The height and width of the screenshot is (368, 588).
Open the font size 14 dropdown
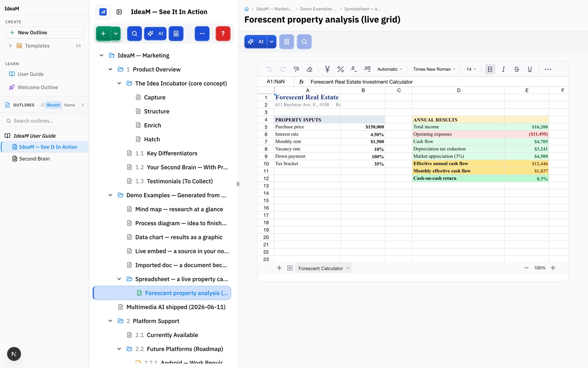pyautogui.click(x=471, y=69)
